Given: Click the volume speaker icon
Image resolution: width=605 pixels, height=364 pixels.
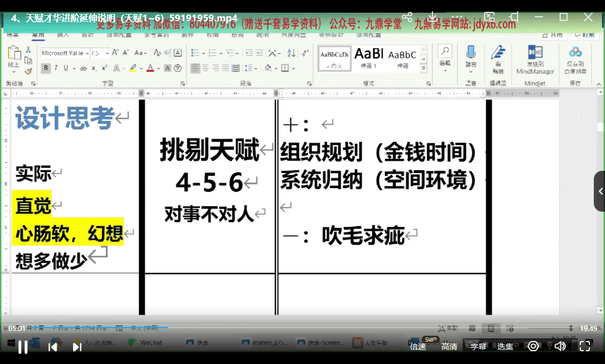Looking at the screenshot, I should point(560,346).
